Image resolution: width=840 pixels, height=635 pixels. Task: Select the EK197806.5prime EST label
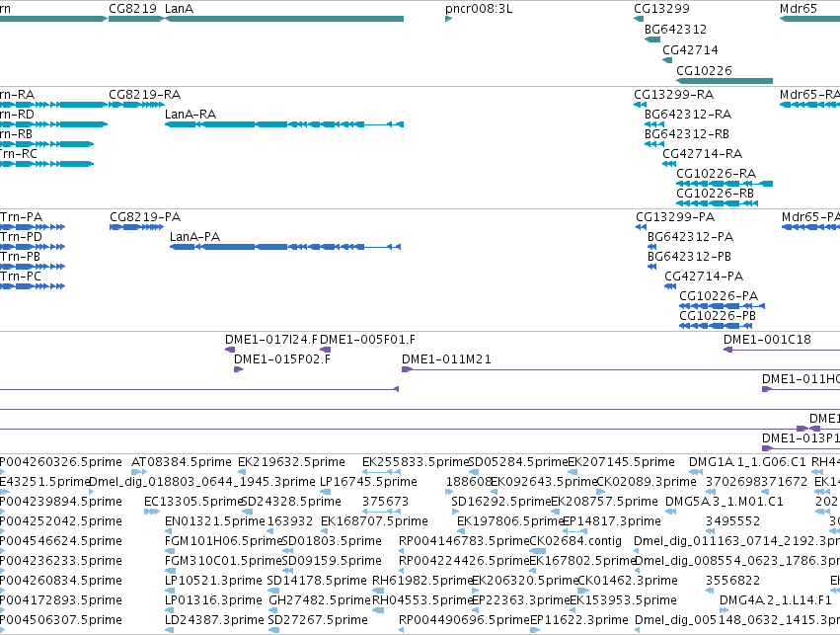[x=510, y=521]
